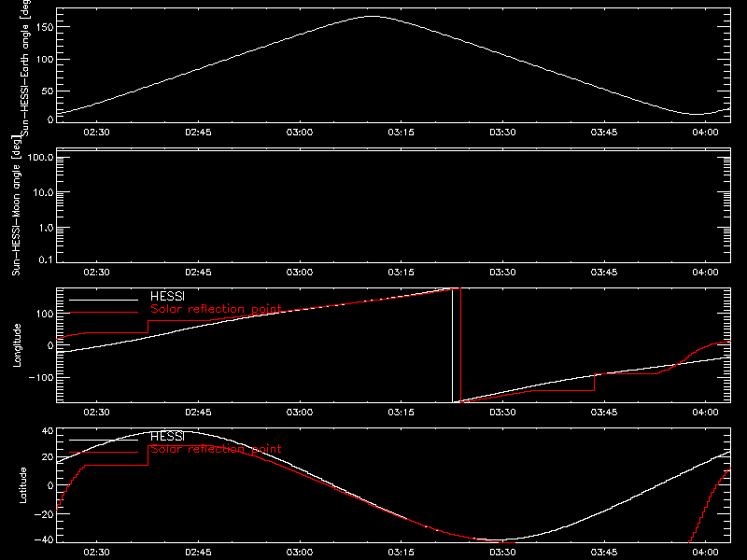Click the 50 tick label on Earth angle axis
The image size is (747, 560).
[48, 91]
